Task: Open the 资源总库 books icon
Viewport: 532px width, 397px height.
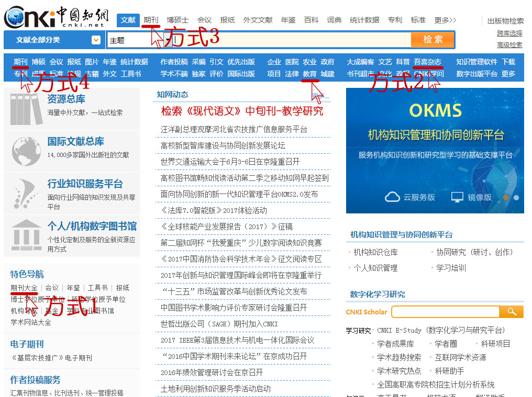Action: click(x=26, y=109)
